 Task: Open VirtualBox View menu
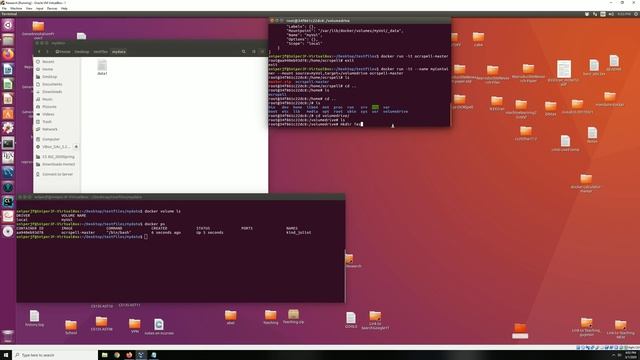(29, 8)
